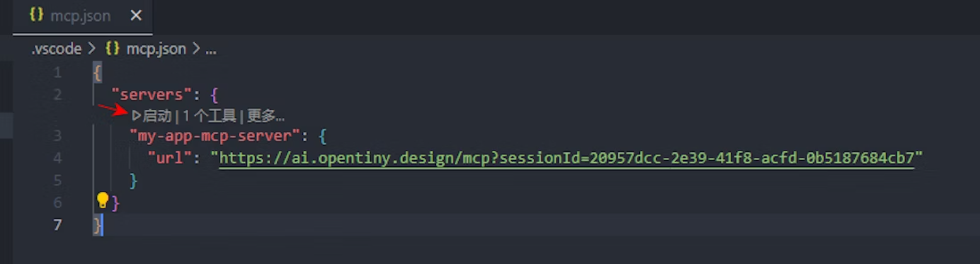Click the opening brace on line 1
Image resolution: width=980 pixels, height=264 pixels.
(x=97, y=72)
